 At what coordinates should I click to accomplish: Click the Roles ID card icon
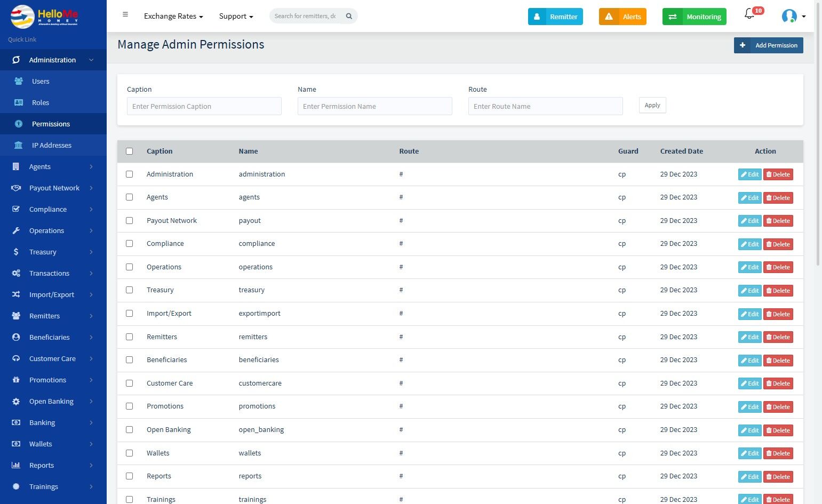coord(19,102)
